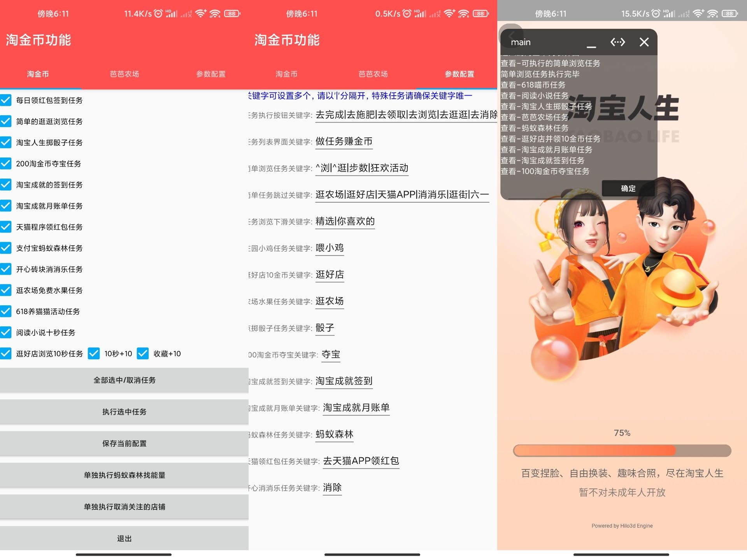The width and height of the screenshot is (747, 560).
Task: Click Powered by Hilo3d Engine text
Action: coord(622,526)
